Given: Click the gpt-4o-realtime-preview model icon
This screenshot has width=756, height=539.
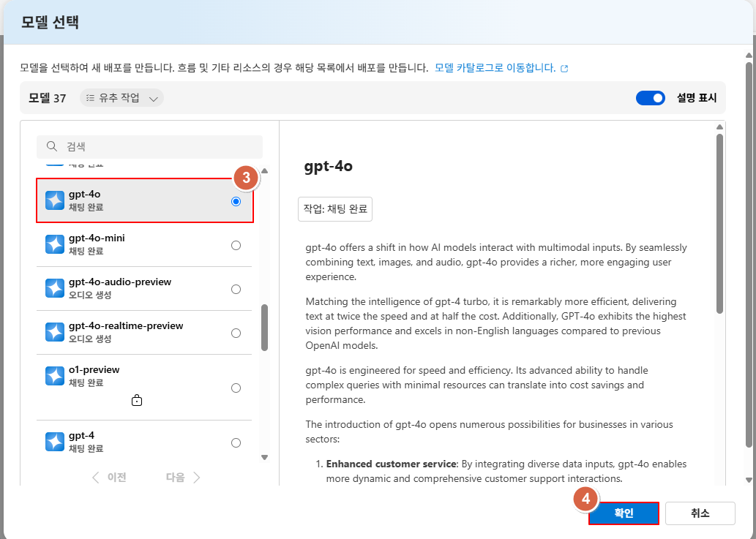Looking at the screenshot, I should pos(54,332).
